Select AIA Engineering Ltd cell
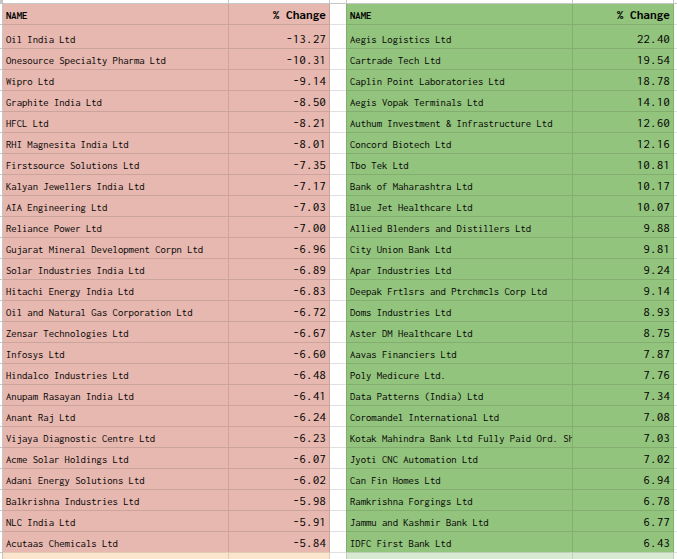 coord(115,208)
